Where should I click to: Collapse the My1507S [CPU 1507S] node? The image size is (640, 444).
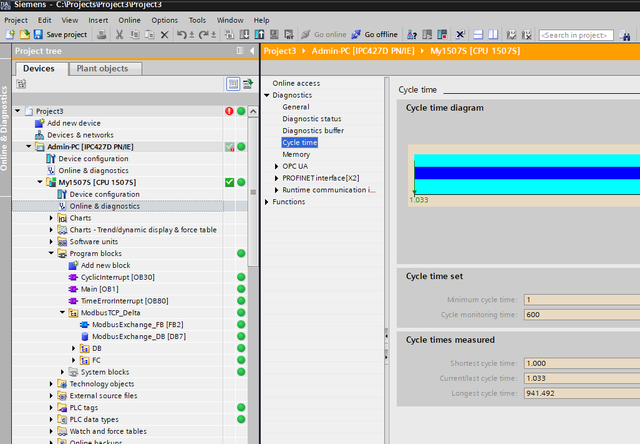(x=40, y=182)
